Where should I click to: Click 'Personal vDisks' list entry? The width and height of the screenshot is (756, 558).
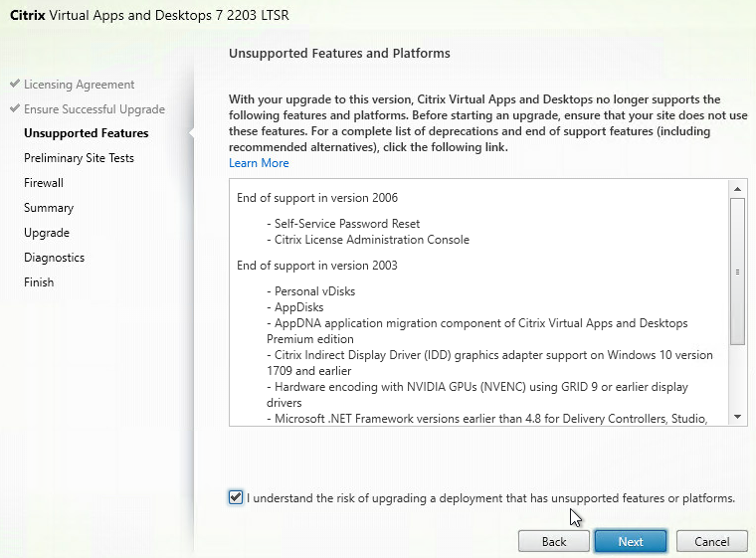pyautogui.click(x=311, y=291)
